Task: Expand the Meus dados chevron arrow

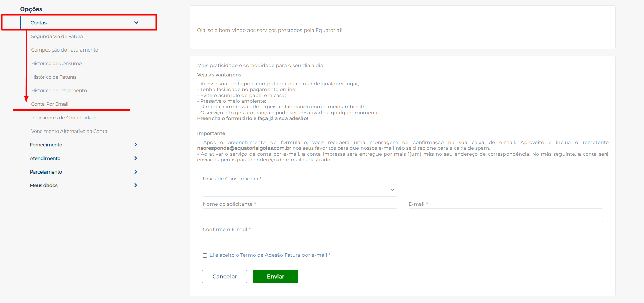Action: tap(136, 185)
